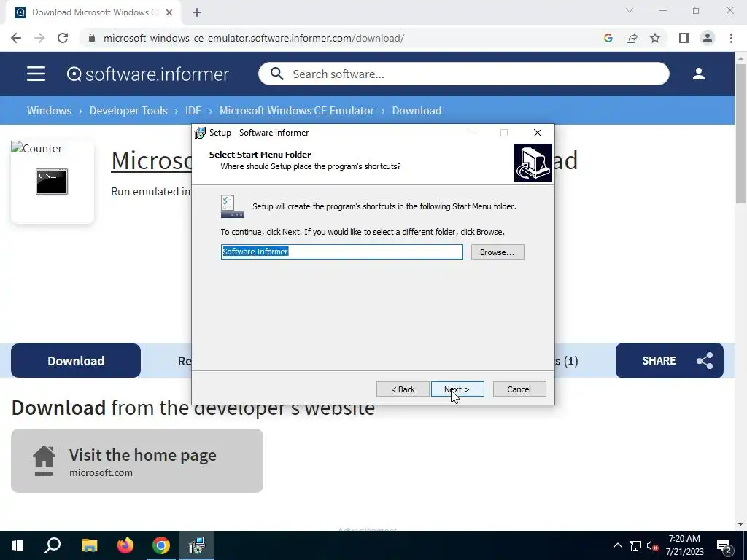
Task: Cancel the Software Informer setup
Action: (519, 389)
